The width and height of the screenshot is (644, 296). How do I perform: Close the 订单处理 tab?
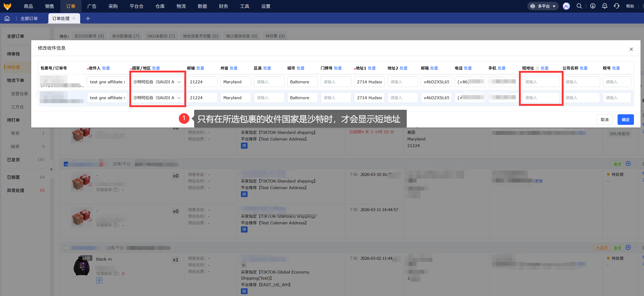[74, 18]
